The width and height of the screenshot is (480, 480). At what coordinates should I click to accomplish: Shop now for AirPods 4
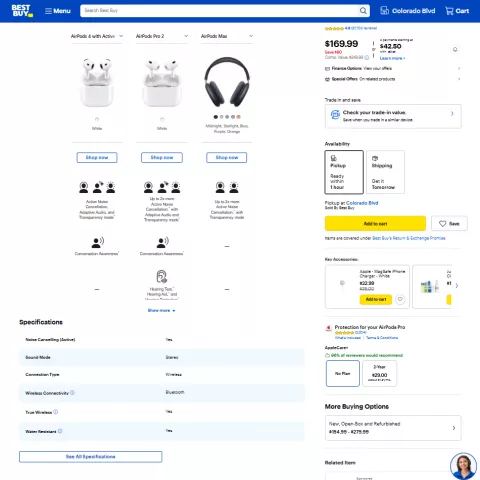97,157
